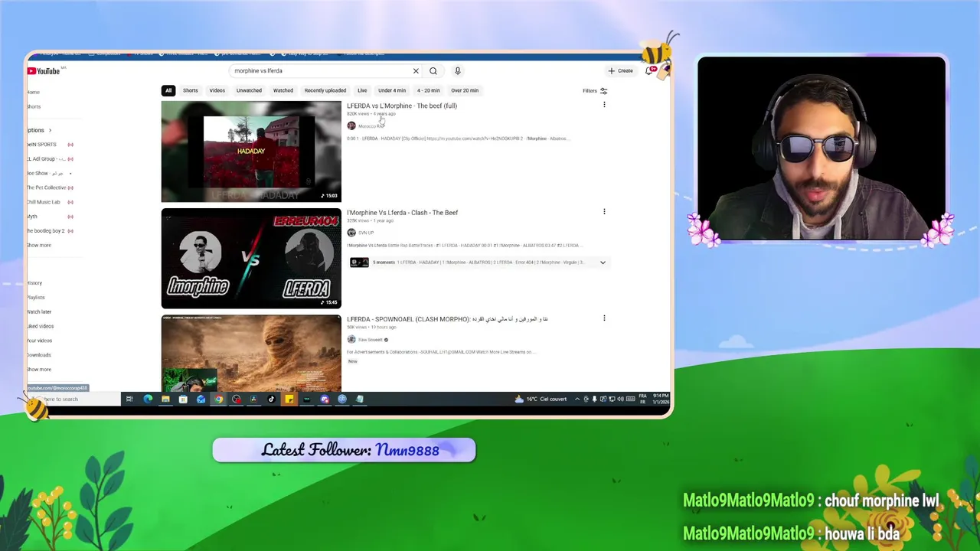
Task: Show hidden system tray icons chevron
Action: tap(577, 399)
